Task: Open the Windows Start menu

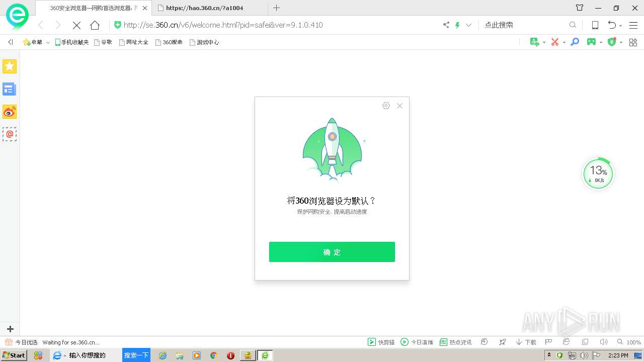Action: 14,355
